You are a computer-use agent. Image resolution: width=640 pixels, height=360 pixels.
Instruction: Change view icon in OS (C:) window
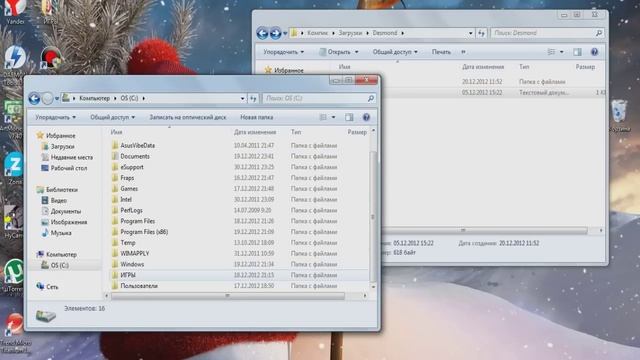(x=323, y=118)
